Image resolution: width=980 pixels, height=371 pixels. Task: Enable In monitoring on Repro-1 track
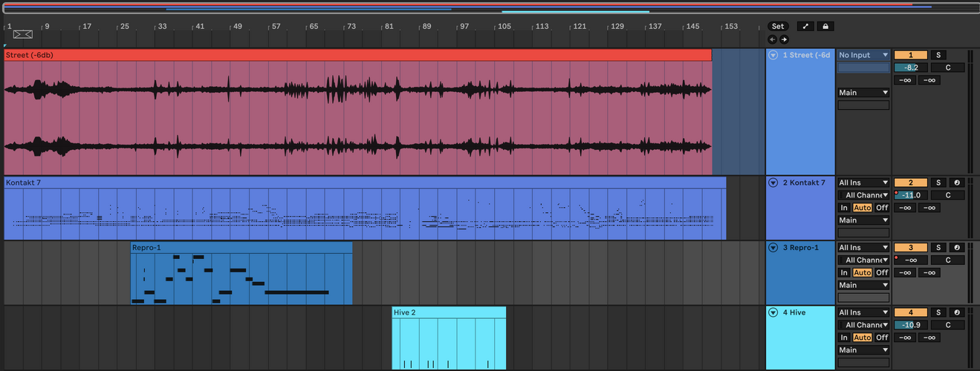[x=844, y=272]
